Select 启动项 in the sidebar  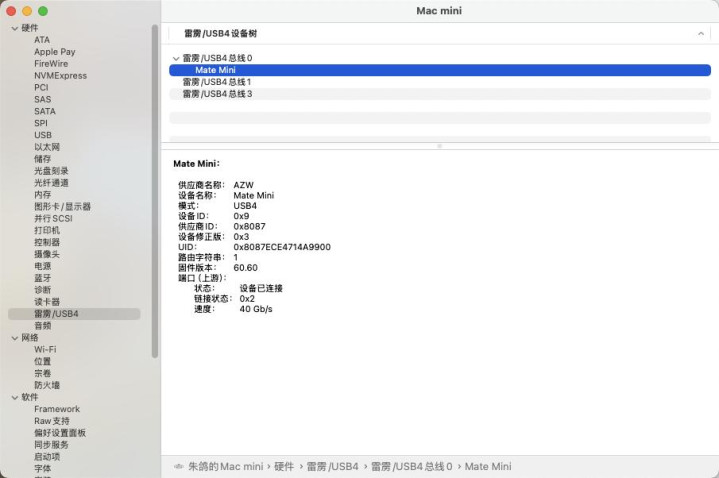point(47,457)
